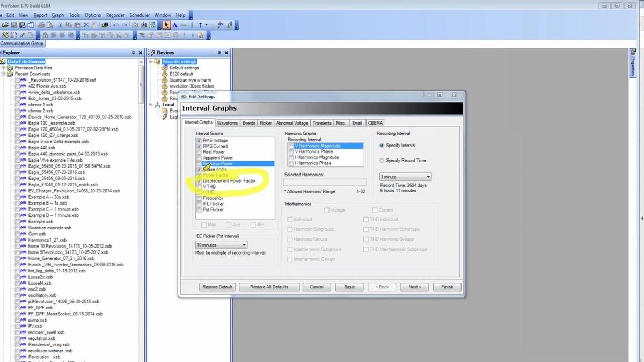Toggle the Frequency interval graph checkbox
The height and width of the screenshot is (362, 644).
coord(199,198)
